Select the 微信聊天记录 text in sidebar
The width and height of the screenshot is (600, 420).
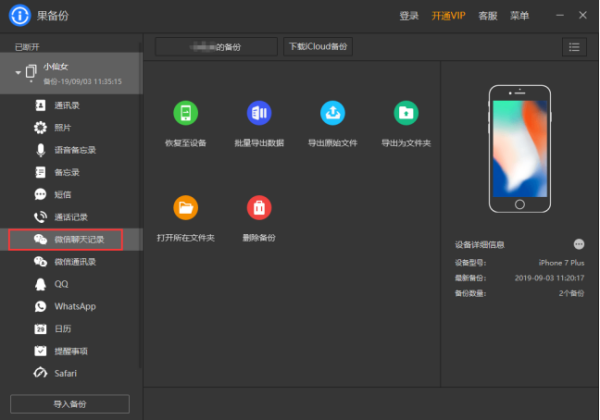click(79, 239)
